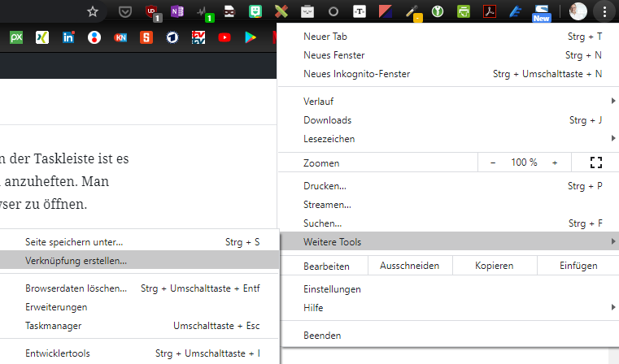Click the green circle key extension icon
Image resolution: width=619 pixels, height=364 pixels.
point(438,11)
